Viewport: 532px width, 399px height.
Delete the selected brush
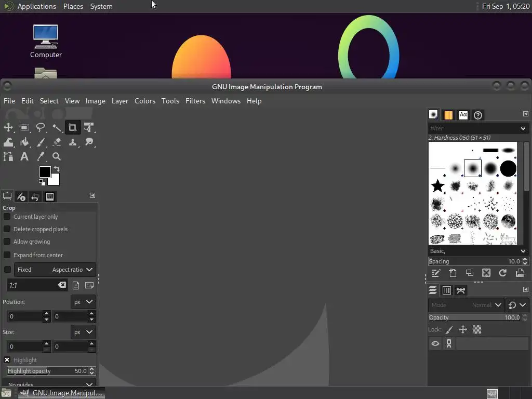tap(486, 273)
